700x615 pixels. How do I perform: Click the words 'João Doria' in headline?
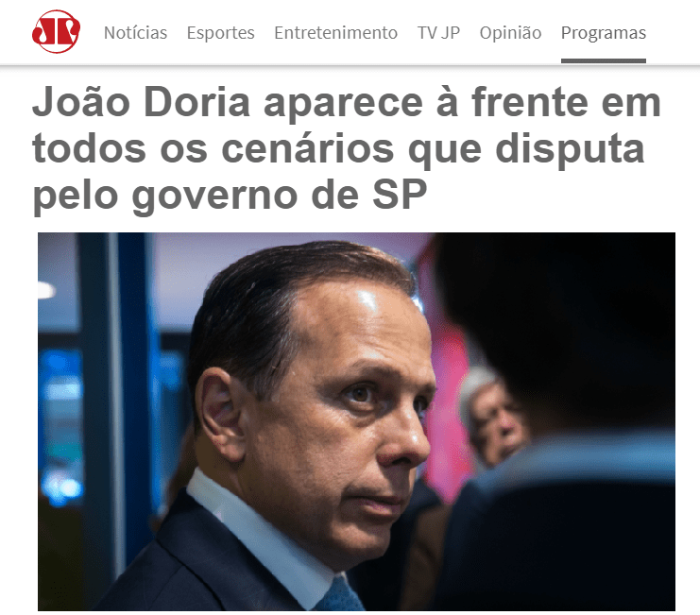pos(141,103)
